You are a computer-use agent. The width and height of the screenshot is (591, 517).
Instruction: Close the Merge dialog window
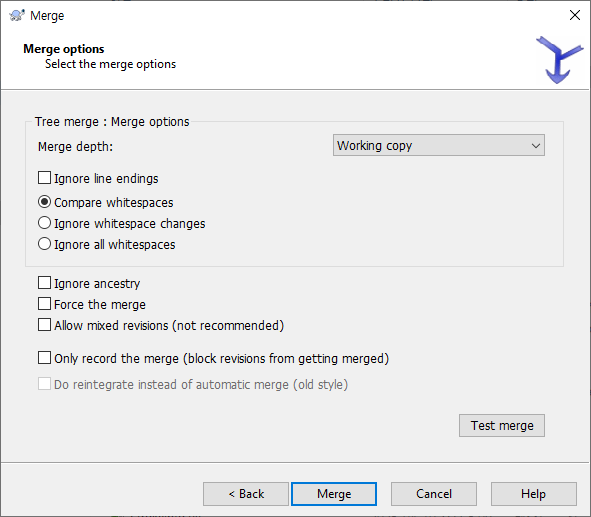coord(575,15)
